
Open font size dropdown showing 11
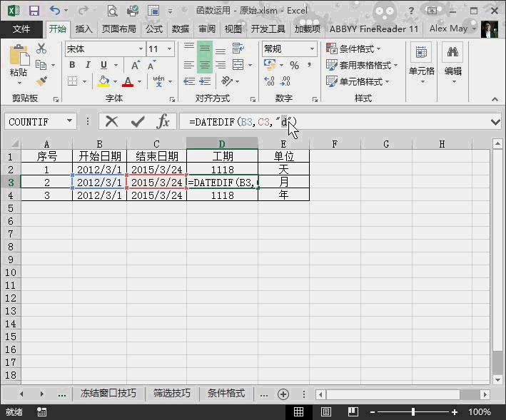tap(169, 49)
